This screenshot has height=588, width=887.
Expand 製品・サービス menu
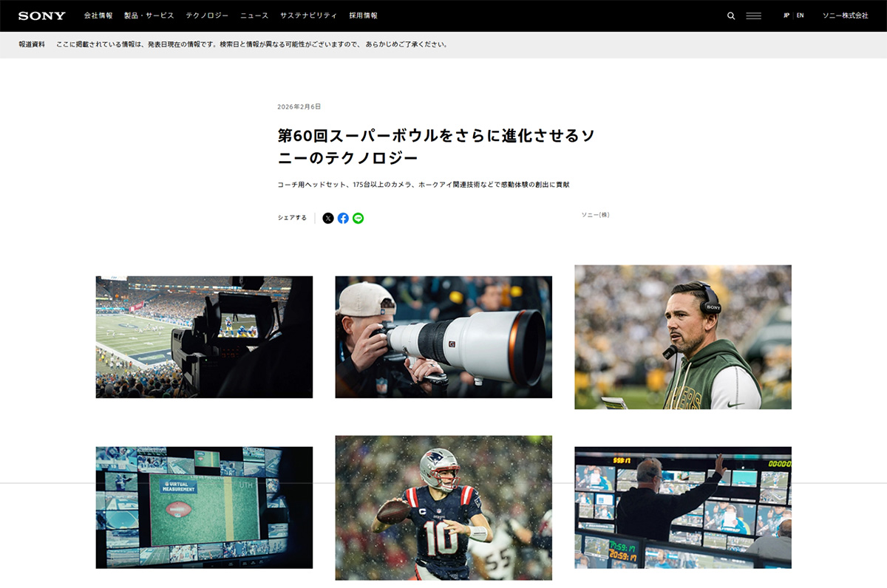point(149,16)
